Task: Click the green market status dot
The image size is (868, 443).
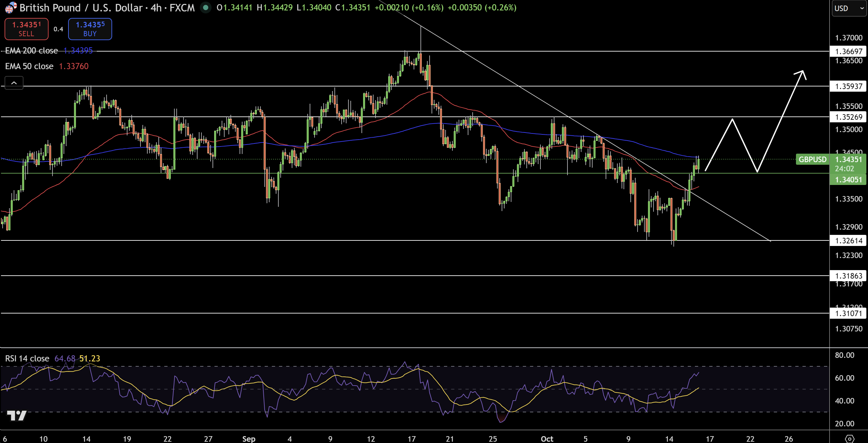Action: click(x=205, y=8)
